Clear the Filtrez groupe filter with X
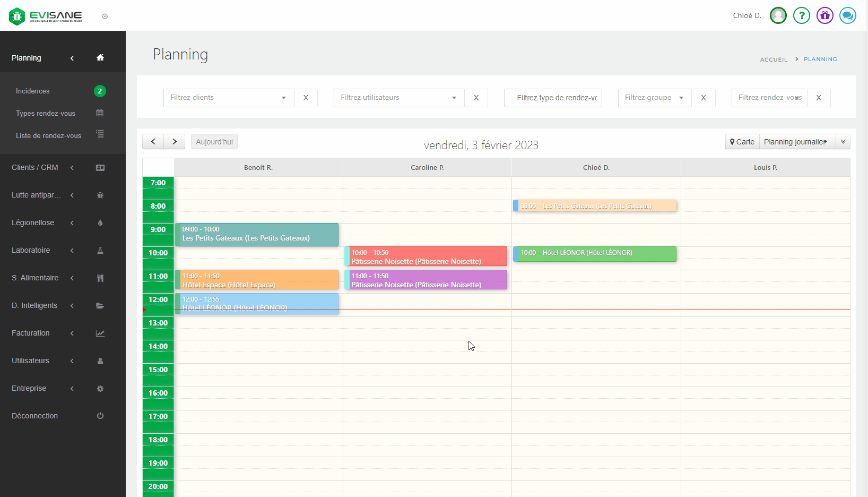The width and height of the screenshot is (868, 497). 703,98
